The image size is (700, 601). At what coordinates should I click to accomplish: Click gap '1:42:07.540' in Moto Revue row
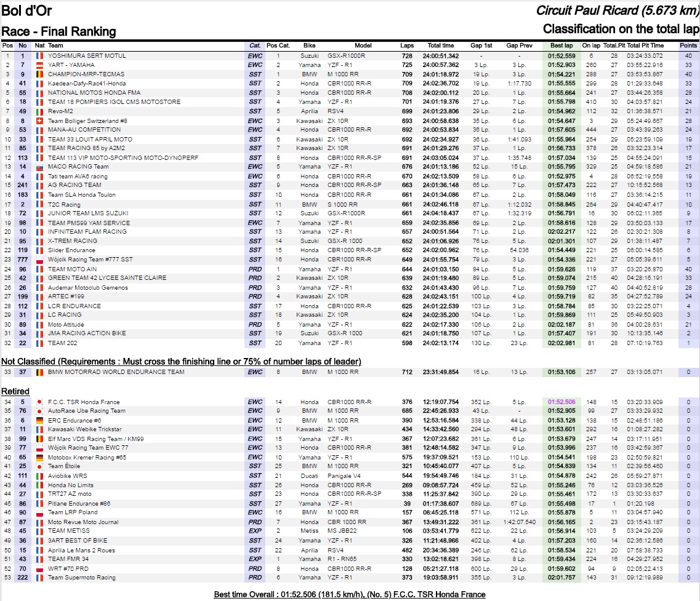(x=519, y=522)
